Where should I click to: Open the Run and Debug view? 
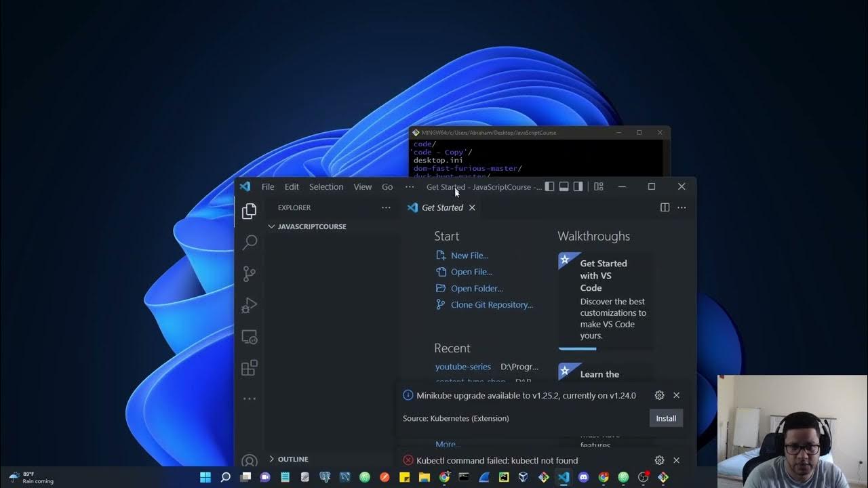point(250,306)
